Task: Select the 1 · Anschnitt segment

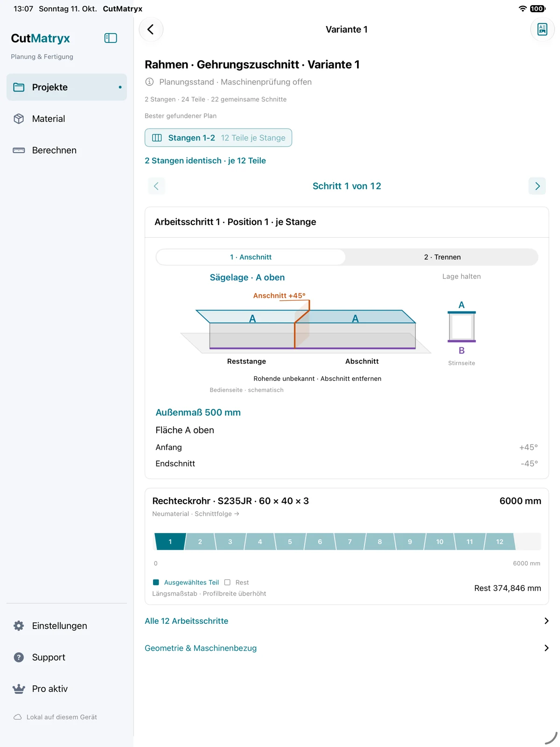Action: point(251,257)
